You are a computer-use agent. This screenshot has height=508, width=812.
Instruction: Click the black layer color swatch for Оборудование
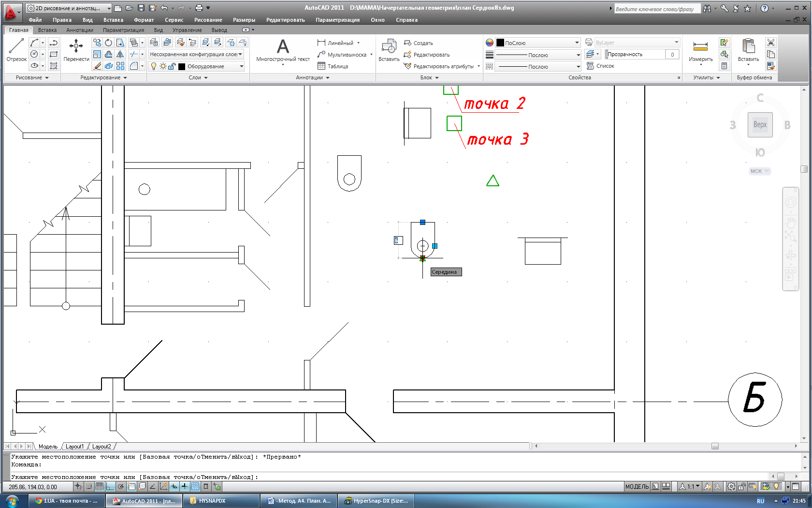[x=182, y=66]
